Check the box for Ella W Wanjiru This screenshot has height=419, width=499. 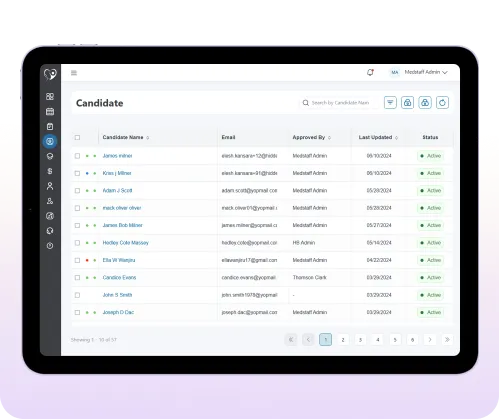pos(77,260)
